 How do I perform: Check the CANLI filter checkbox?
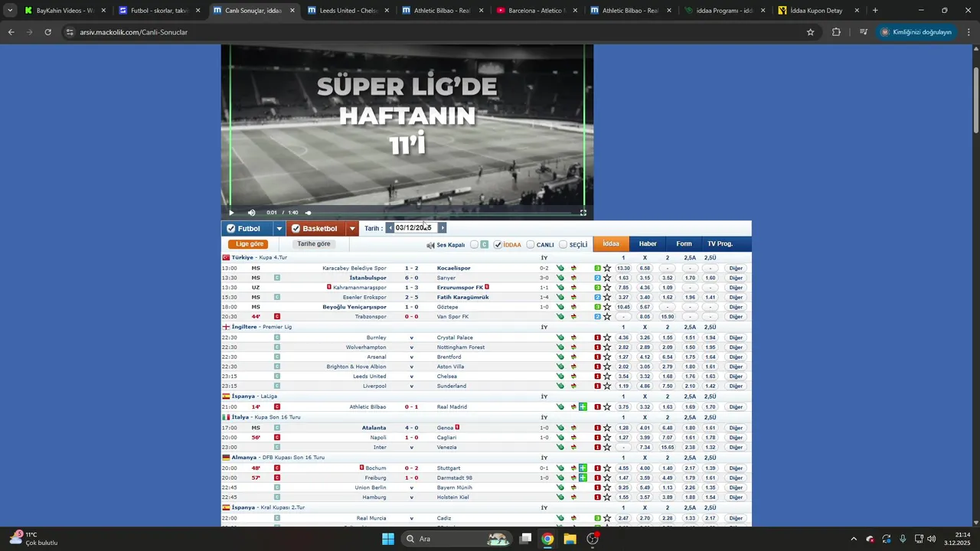[x=531, y=245]
